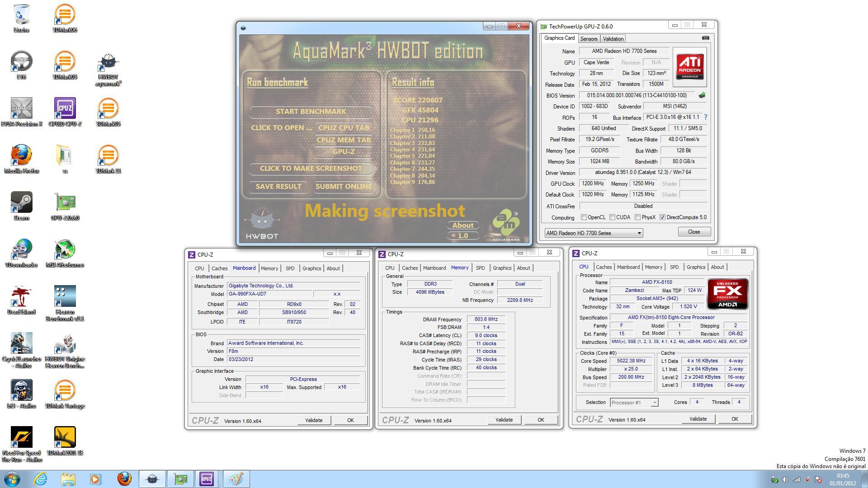Viewport: 868px width, 488px height.
Task: Click CPUZ CPU TAB button in AquaMark3
Action: pos(344,127)
